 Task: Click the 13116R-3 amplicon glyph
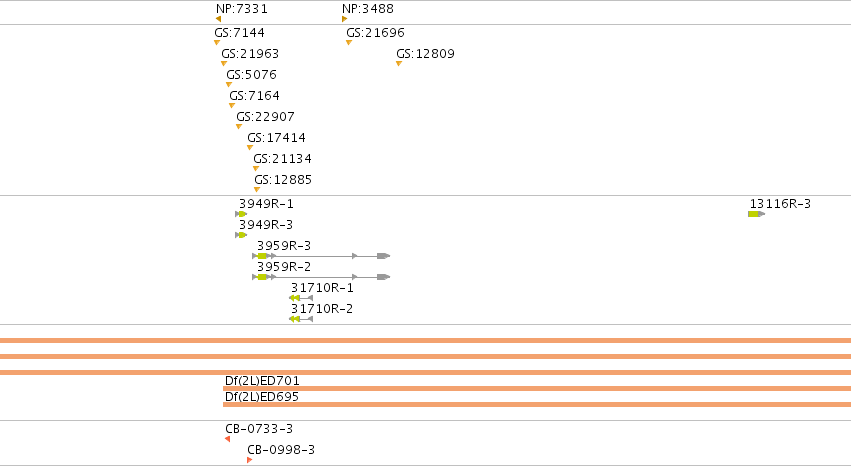click(757, 214)
